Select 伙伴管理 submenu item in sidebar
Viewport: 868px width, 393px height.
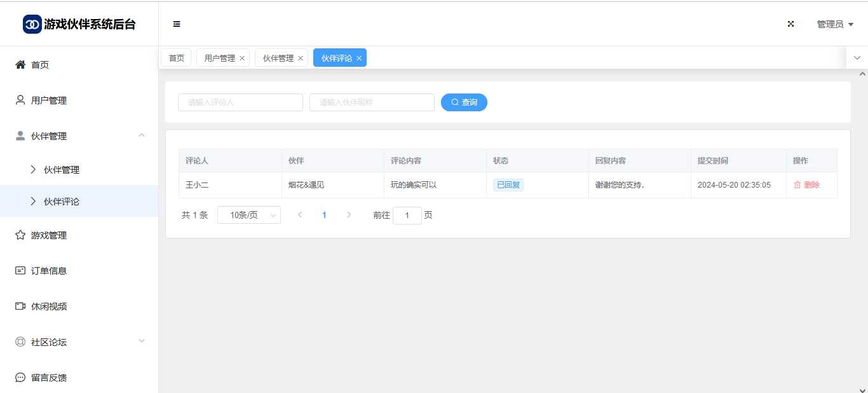click(x=62, y=170)
